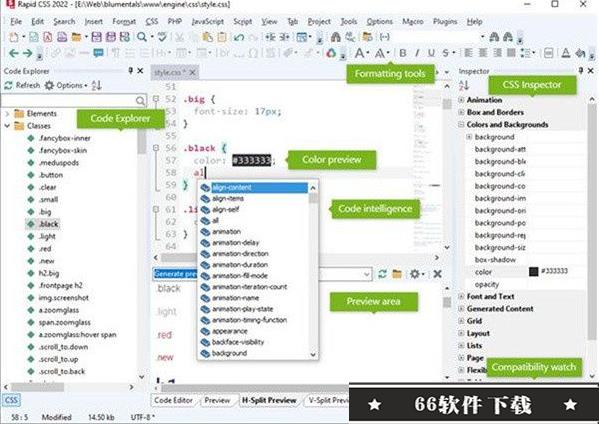This screenshot has height=424, width=599.
Task: Collapse Colors and Backgrounds group
Action: click(461, 124)
